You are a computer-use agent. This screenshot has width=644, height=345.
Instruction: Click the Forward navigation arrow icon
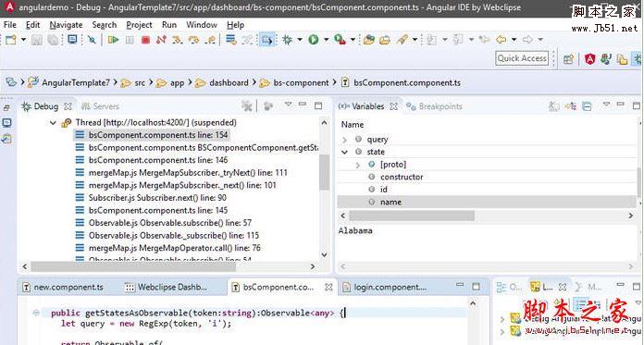click(527, 40)
